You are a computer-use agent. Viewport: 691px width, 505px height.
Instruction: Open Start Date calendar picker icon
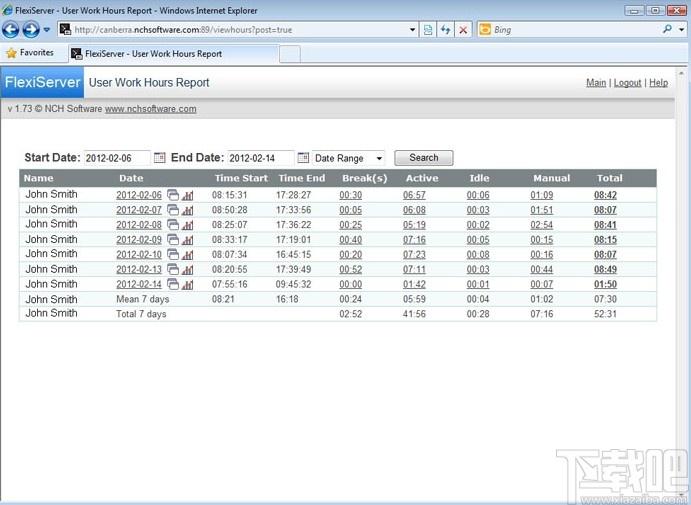coord(159,157)
